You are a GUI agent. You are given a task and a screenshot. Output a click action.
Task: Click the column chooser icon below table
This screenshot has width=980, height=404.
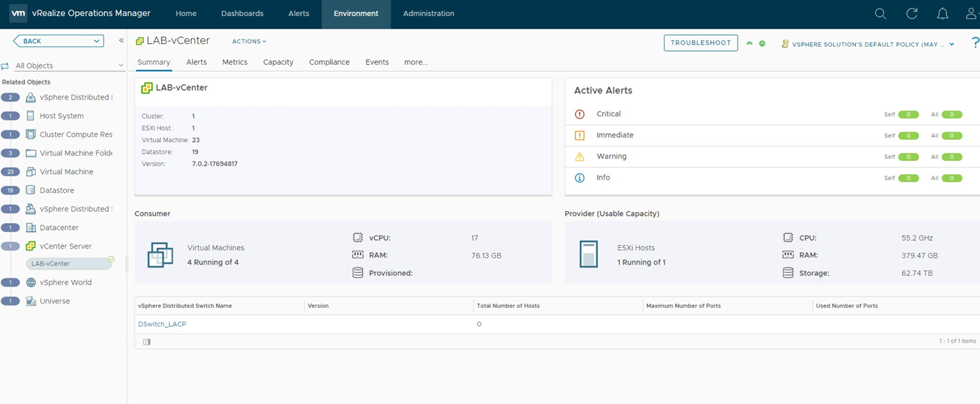tap(146, 342)
